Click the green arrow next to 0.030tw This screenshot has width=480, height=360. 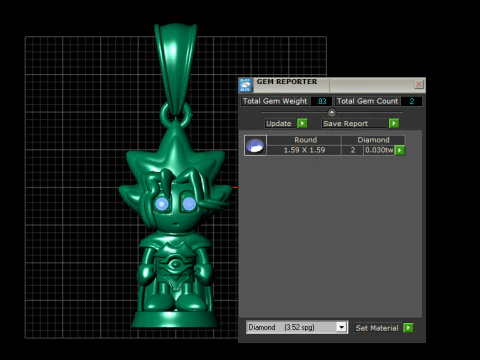(400, 150)
